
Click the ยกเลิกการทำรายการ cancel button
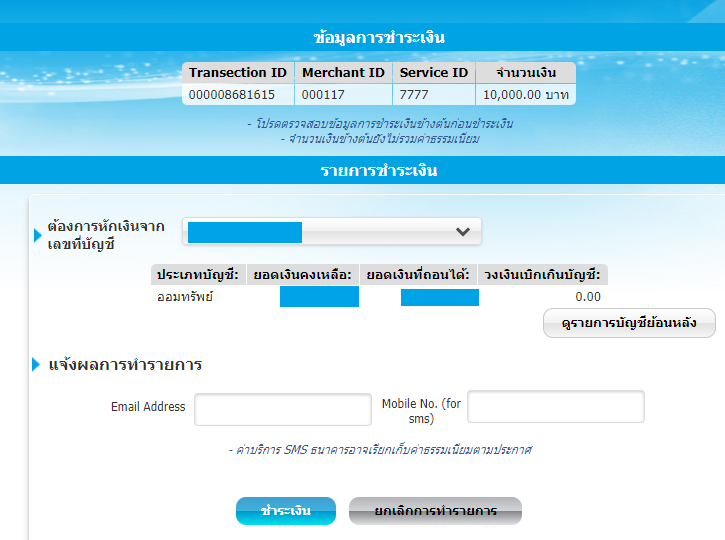[x=435, y=511]
